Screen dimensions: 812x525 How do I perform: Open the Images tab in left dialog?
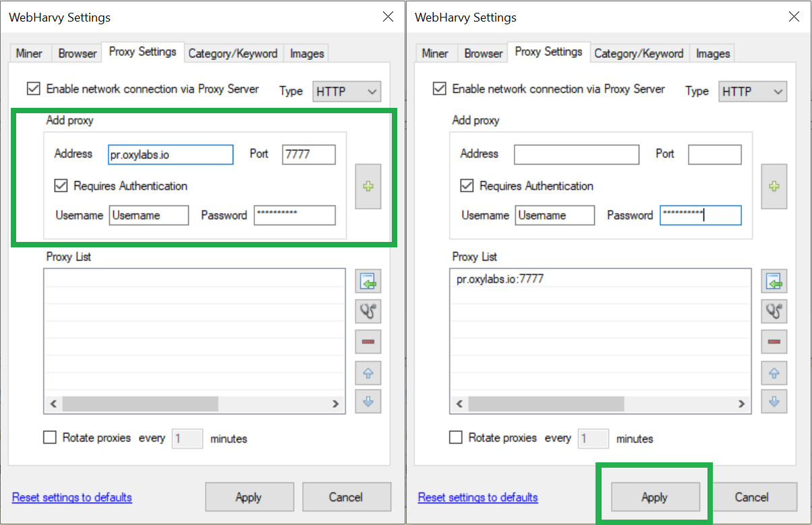click(307, 53)
